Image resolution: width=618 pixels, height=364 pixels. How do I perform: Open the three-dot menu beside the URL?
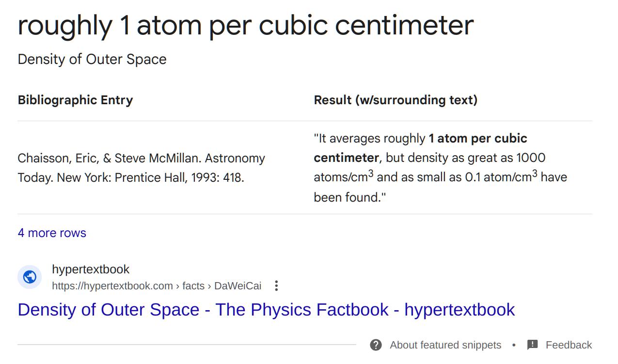276,286
